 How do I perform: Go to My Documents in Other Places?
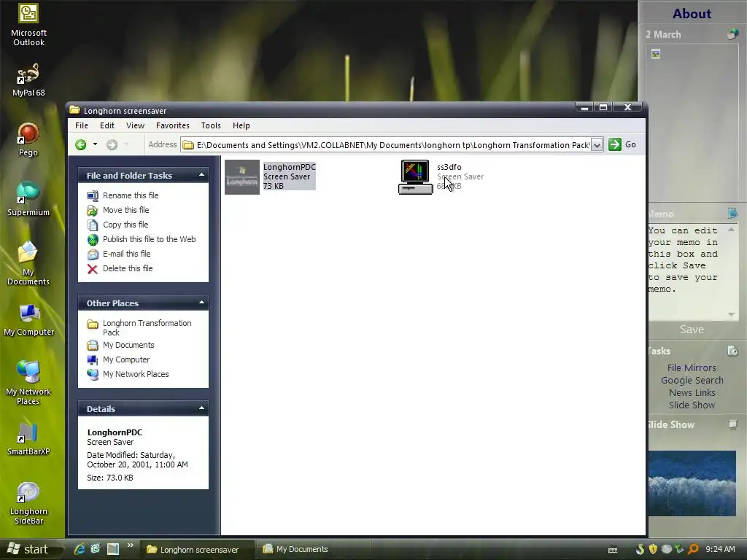coord(128,345)
